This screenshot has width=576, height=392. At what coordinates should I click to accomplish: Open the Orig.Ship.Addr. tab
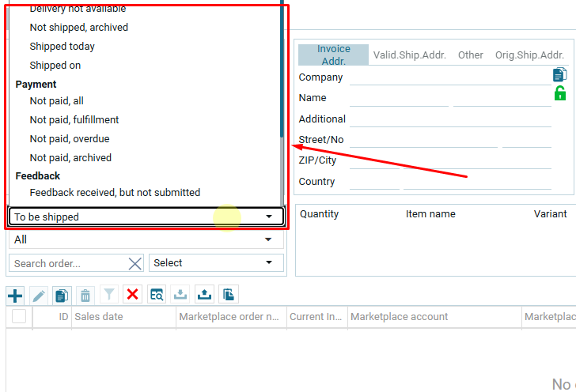(x=529, y=55)
